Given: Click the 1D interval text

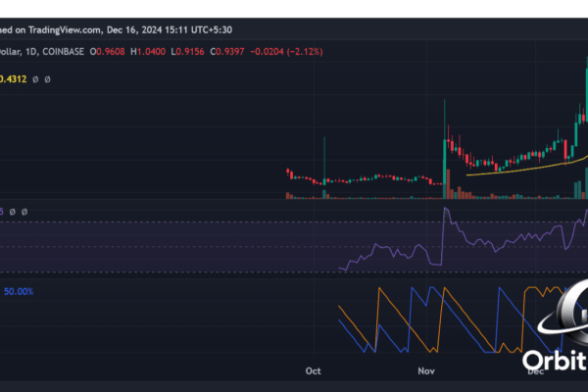Looking at the screenshot, I should click(30, 52).
